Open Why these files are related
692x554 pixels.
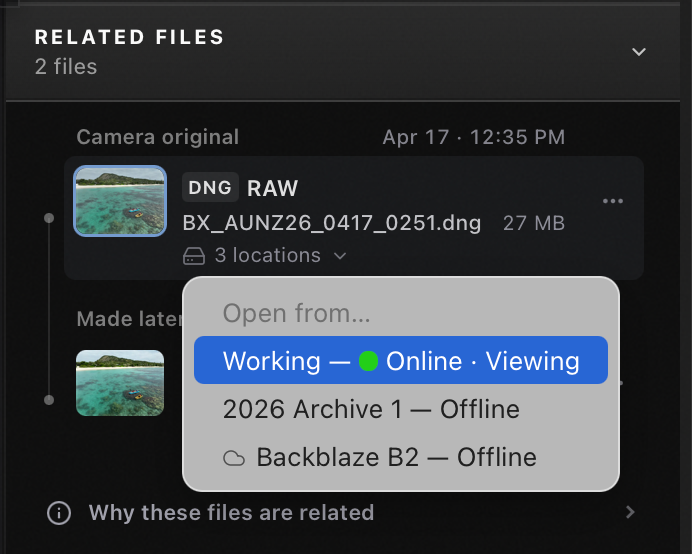point(342,513)
